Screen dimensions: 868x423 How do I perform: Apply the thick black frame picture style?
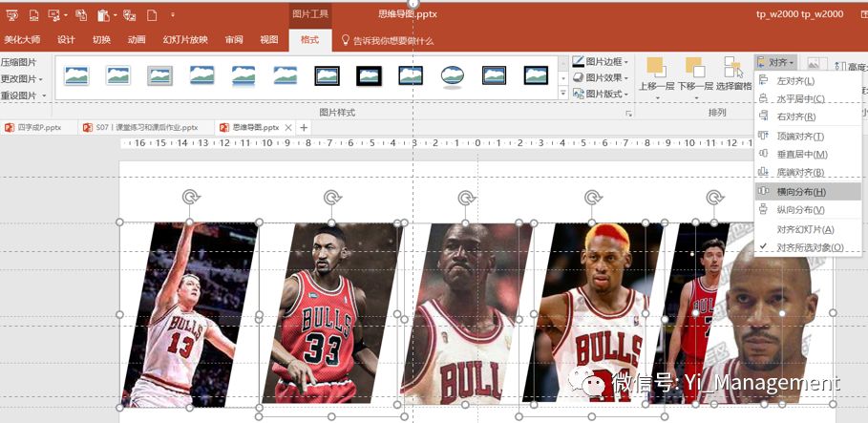click(369, 75)
